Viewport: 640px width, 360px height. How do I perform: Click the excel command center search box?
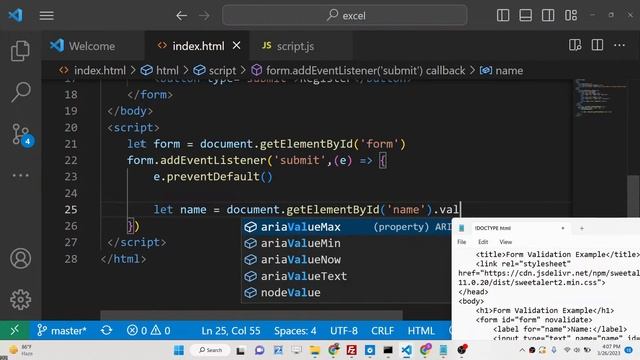tap(345, 16)
